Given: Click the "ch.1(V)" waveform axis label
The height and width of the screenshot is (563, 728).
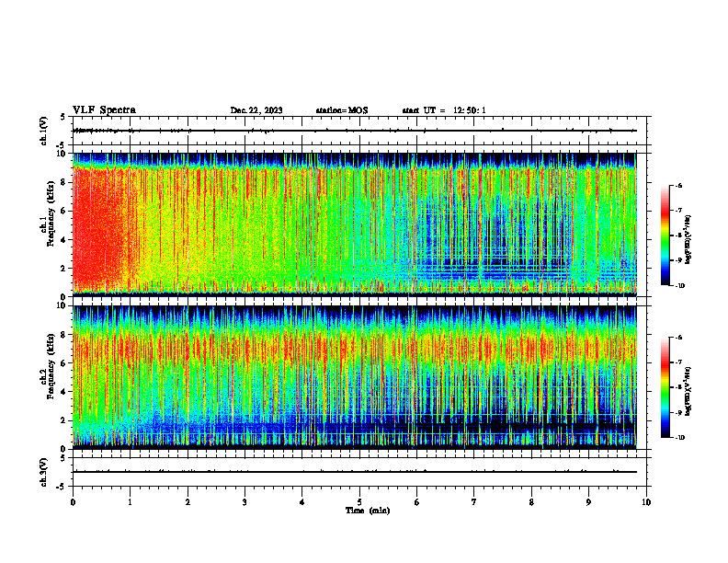Looking at the screenshot, I should coord(43,131).
